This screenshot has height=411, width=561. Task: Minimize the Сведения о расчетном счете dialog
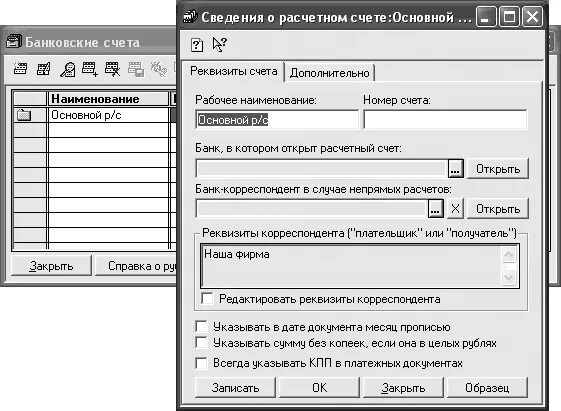486,17
